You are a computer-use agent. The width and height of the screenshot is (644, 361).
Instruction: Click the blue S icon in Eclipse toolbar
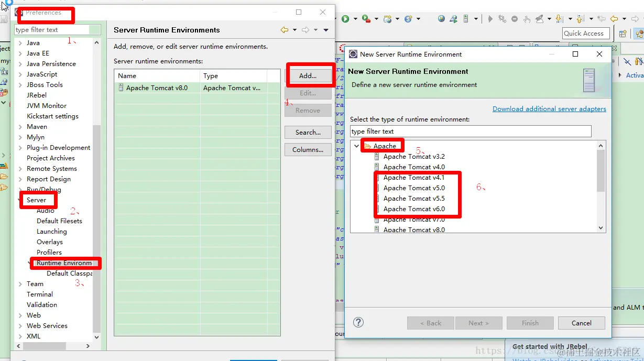tap(408, 19)
